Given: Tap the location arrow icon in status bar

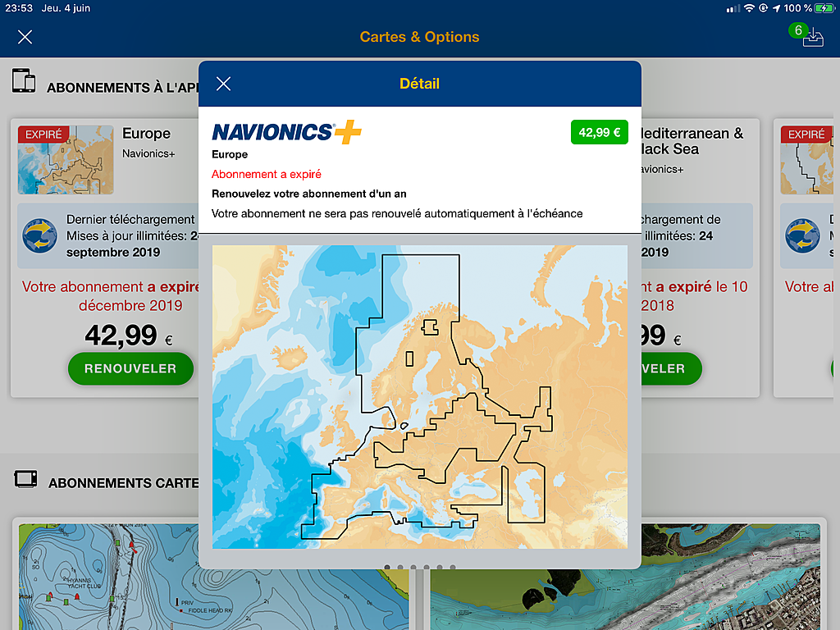Looking at the screenshot, I should 776,8.
